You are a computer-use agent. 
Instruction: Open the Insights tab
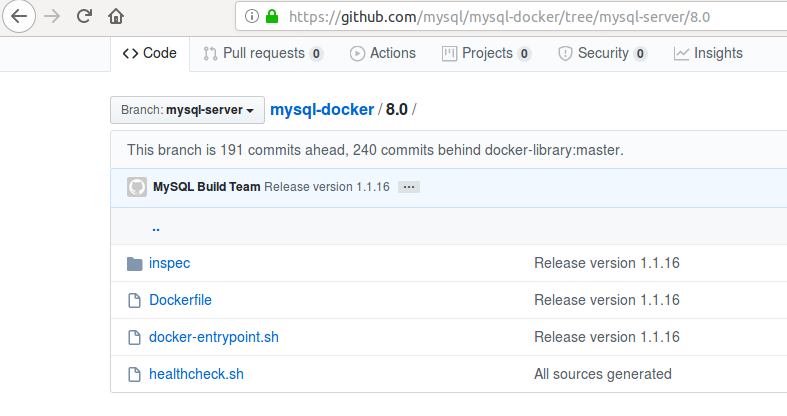pos(708,53)
